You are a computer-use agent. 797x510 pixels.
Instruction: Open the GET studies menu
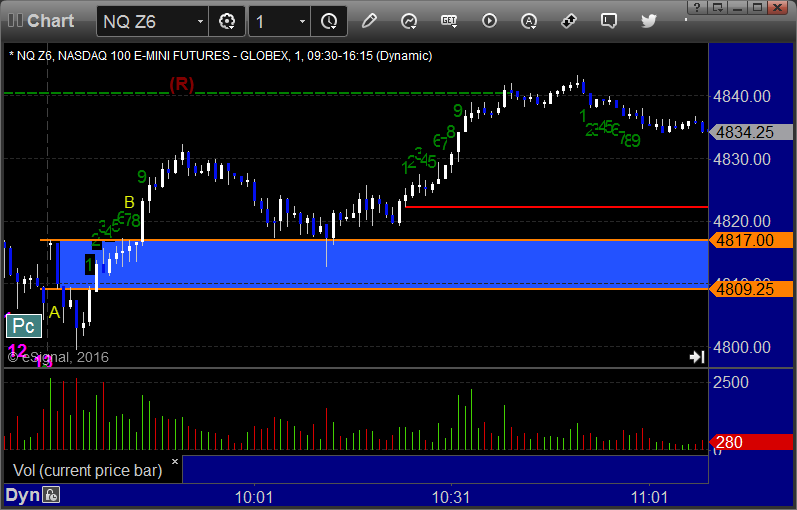[449, 21]
